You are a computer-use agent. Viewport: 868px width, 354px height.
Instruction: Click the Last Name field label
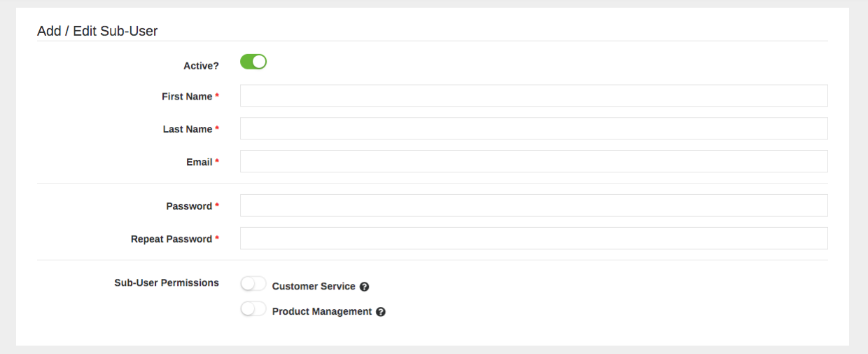click(188, 129)
